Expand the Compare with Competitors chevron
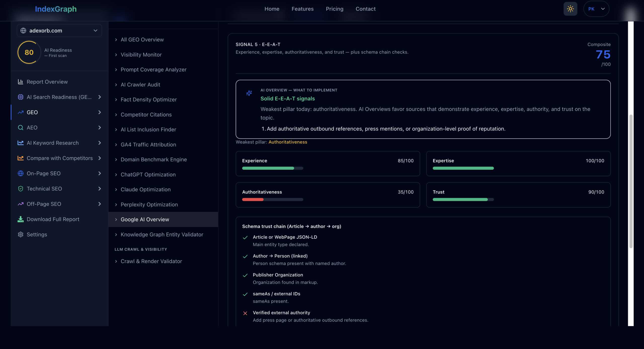 pyautogui.click(x=100, y=158)
